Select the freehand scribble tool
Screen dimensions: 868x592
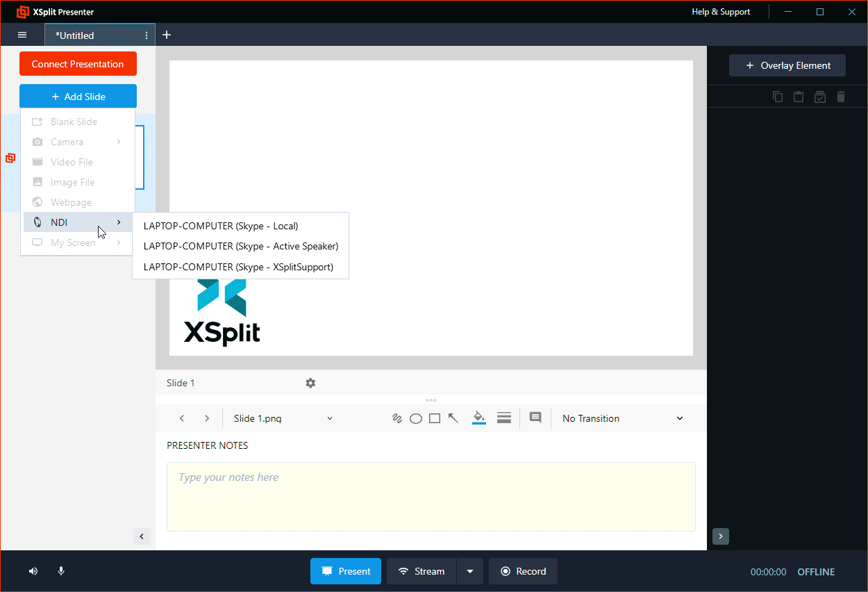tap(397, 418)
